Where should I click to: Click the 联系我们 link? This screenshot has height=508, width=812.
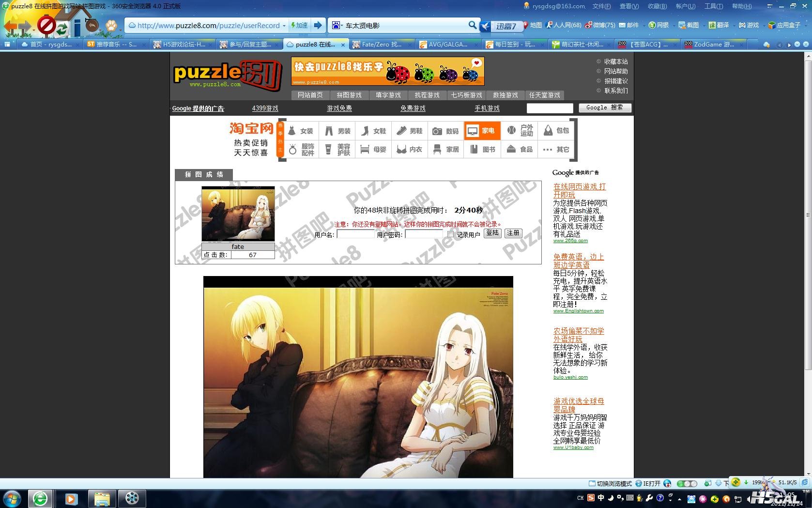[x=616, y=91]
